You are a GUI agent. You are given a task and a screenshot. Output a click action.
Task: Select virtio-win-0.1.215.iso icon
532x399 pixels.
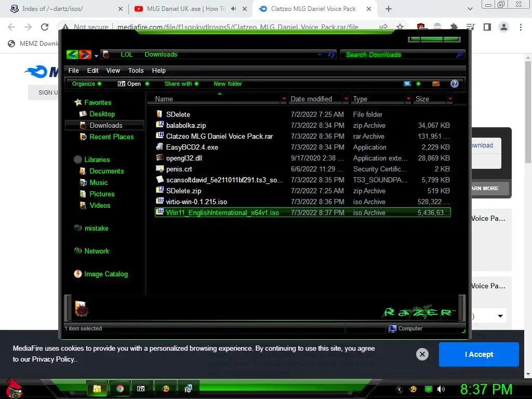pyautogui.click(x=159, y=201)
